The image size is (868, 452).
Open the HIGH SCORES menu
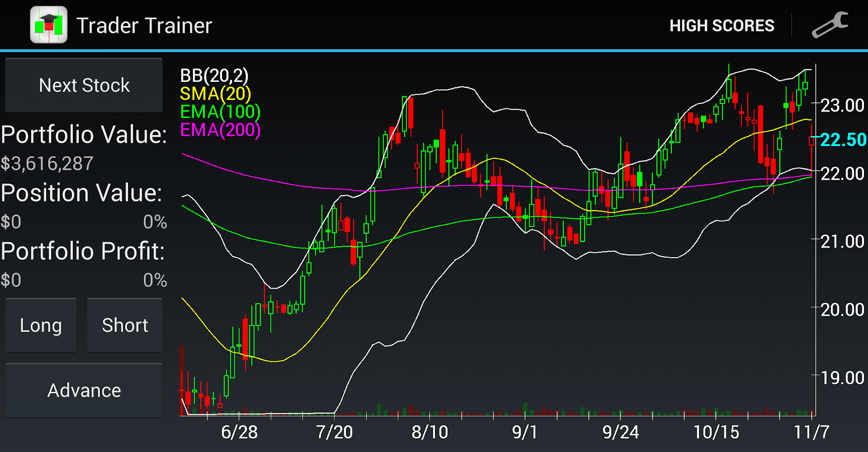[721, 26]
